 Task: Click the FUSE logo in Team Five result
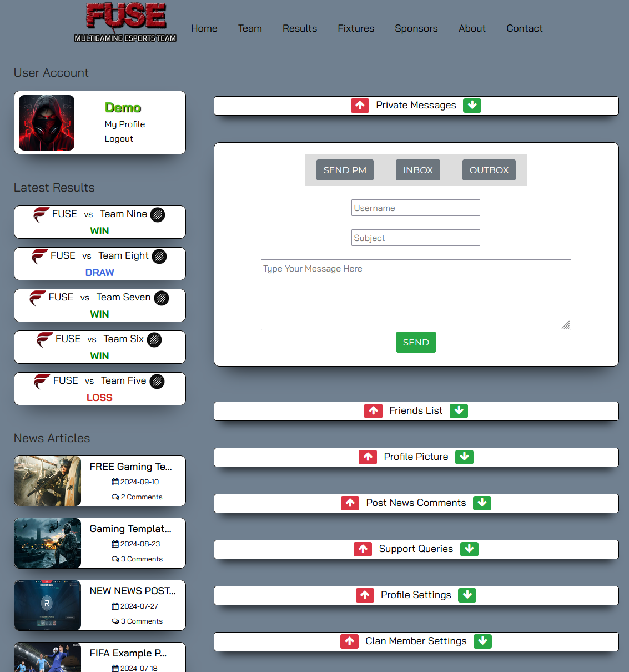click(42, 382)
